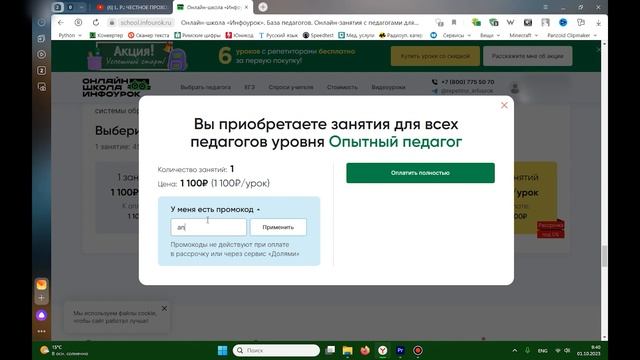Open the Windows Start menu
Screen dimensions: 640x360
(222, 350)
